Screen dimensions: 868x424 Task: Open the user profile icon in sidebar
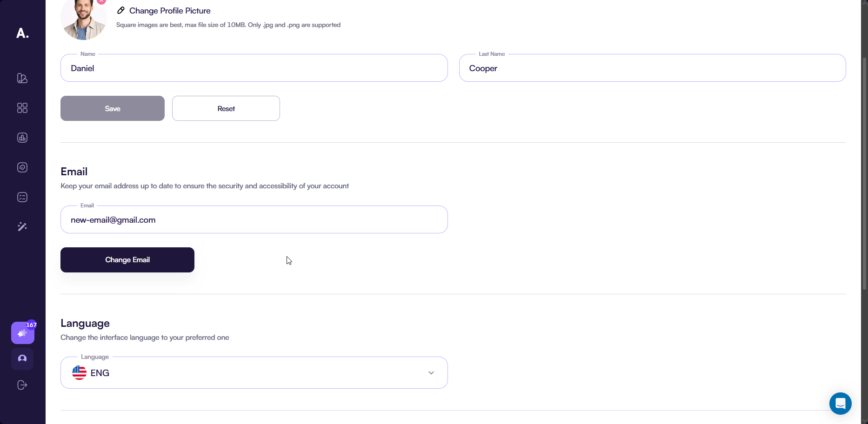pyautogui.click(x=22, y=359)
